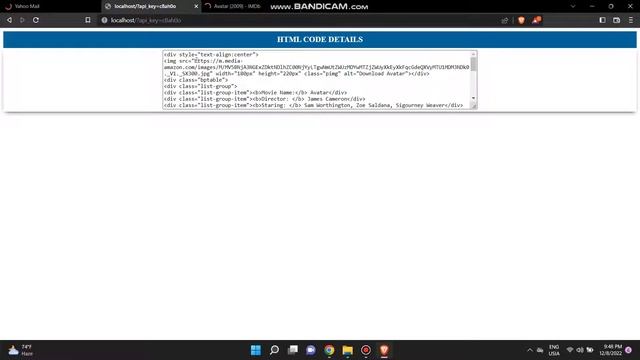Go back to previous page
This screenshot has height=360, width=640.
[x=9, y=20]
